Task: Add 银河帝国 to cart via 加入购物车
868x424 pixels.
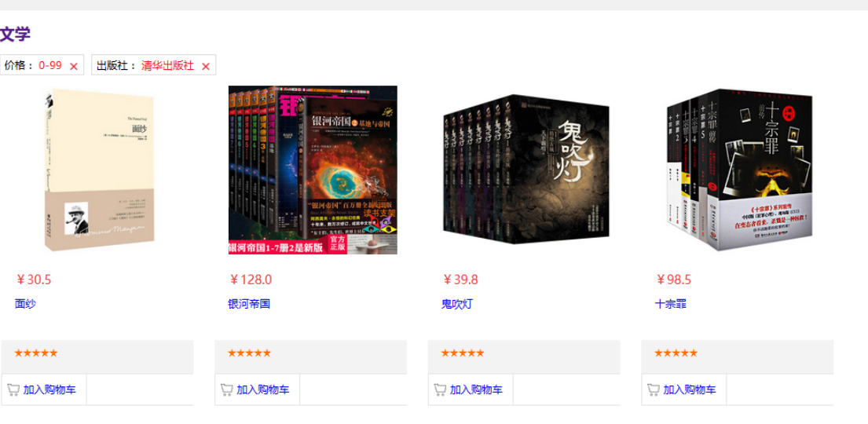Action: point(263,389)
